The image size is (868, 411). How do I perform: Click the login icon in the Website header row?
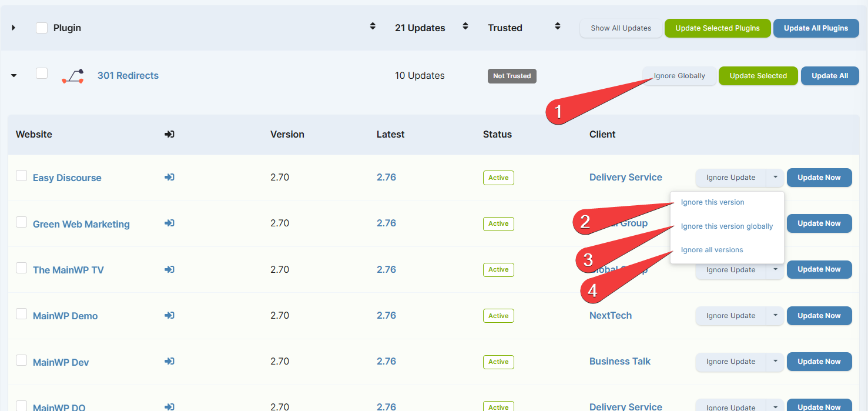click(x=169, y=134)
